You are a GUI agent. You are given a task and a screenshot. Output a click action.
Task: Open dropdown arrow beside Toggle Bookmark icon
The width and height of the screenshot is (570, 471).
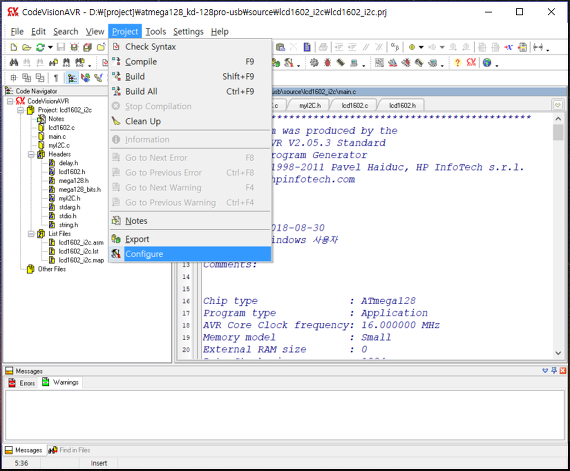pyautogui.click(x=421, y=47)
